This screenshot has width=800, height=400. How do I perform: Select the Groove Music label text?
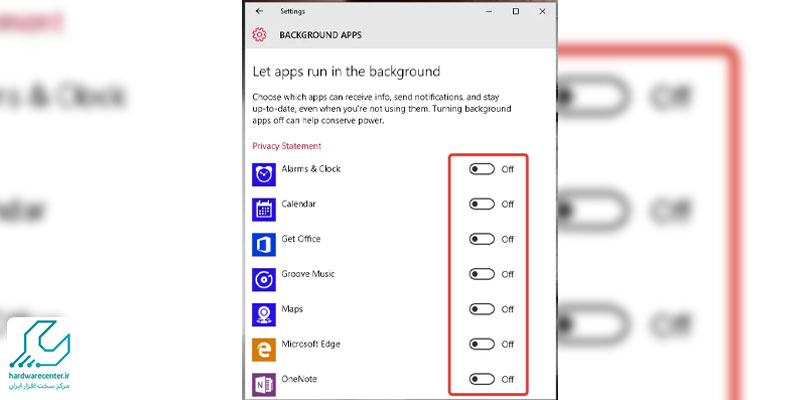click(x=308, y=274)
